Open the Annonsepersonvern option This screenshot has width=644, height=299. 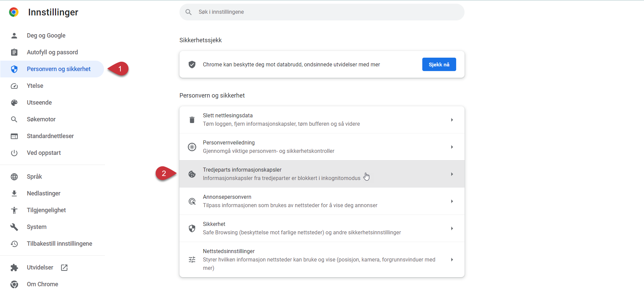click(x=322, y=201)
